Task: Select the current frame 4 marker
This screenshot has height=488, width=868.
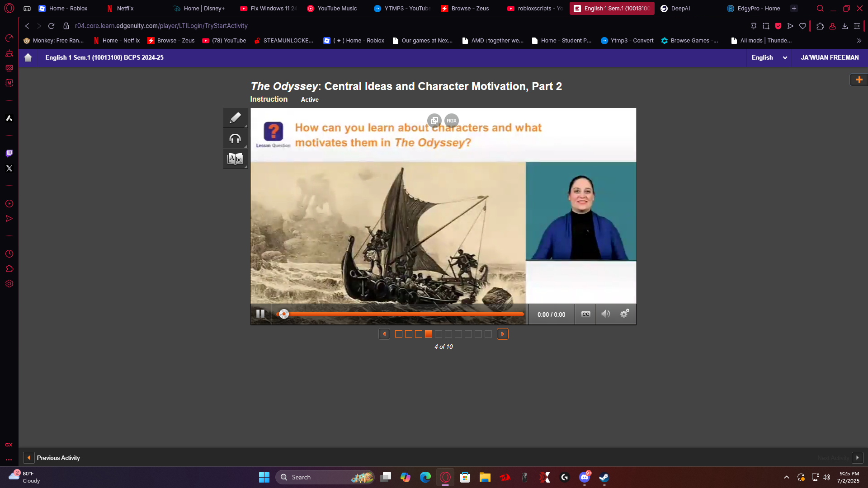Action: point(429,334)
